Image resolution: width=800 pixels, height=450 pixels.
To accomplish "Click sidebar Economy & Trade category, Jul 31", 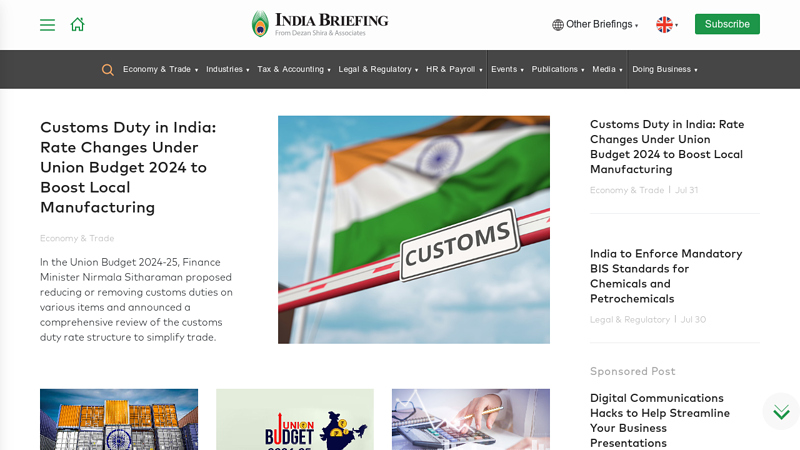I will click(627, 190).
